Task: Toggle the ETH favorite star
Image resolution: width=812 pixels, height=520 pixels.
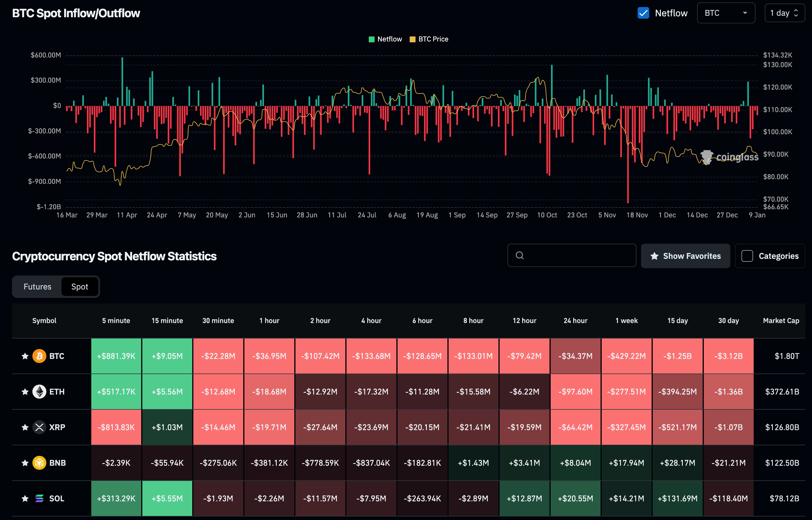Action: coord(25,392)
